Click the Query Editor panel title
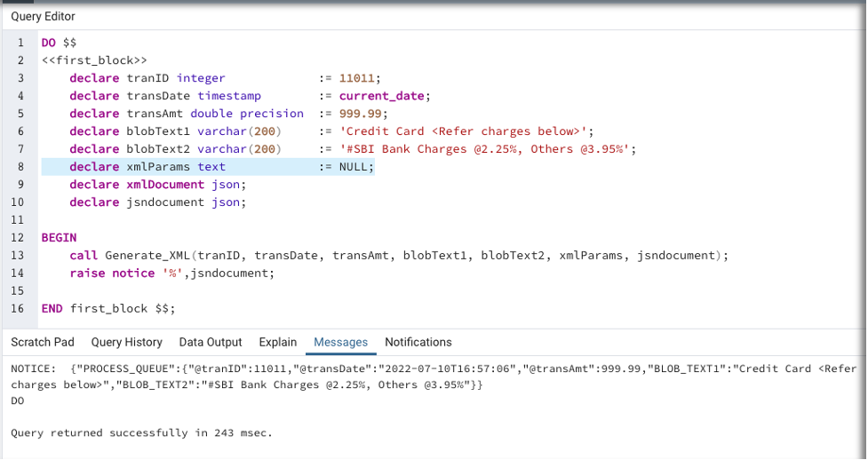 pyautogui.click(x=43, y=17)
